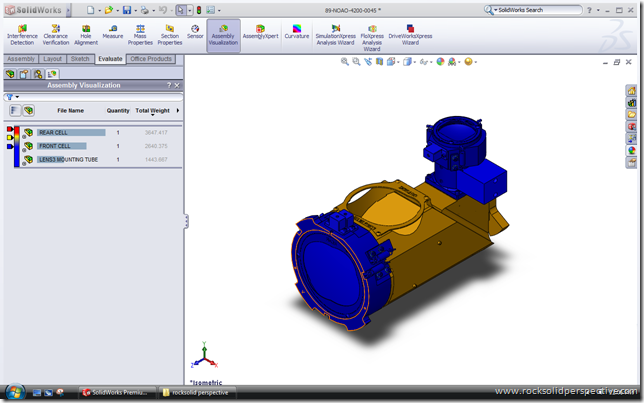Toggle Assembly Visualization tool in ribbon
Viewport: 644px width, 403px height.
click(x=223, y=35)
